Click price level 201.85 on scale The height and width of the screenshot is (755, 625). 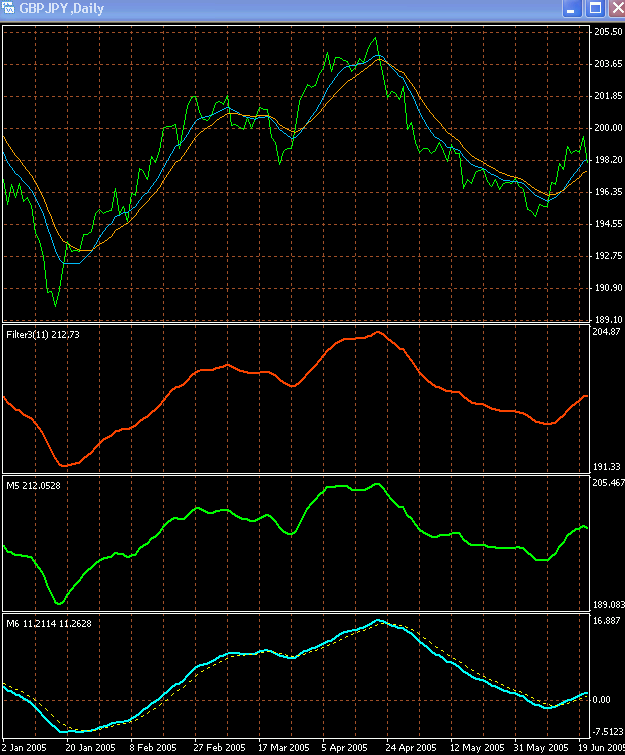coord(608,96)
